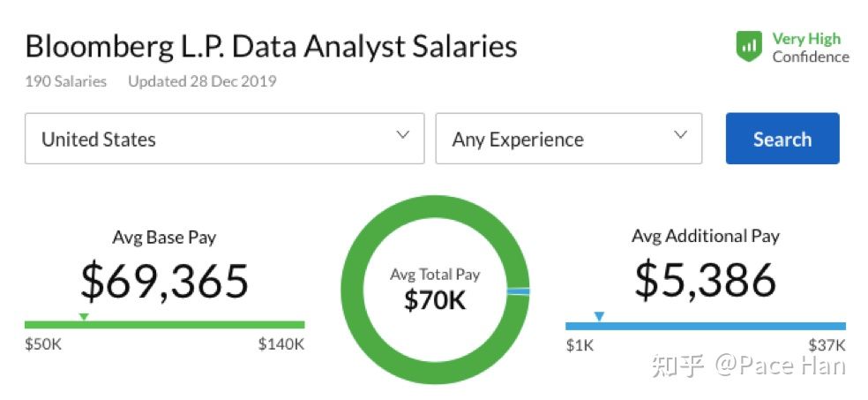Click the green Very High Confidence shield icon
The height and width of the screenshot is (400, 868).
pos(749,47)
